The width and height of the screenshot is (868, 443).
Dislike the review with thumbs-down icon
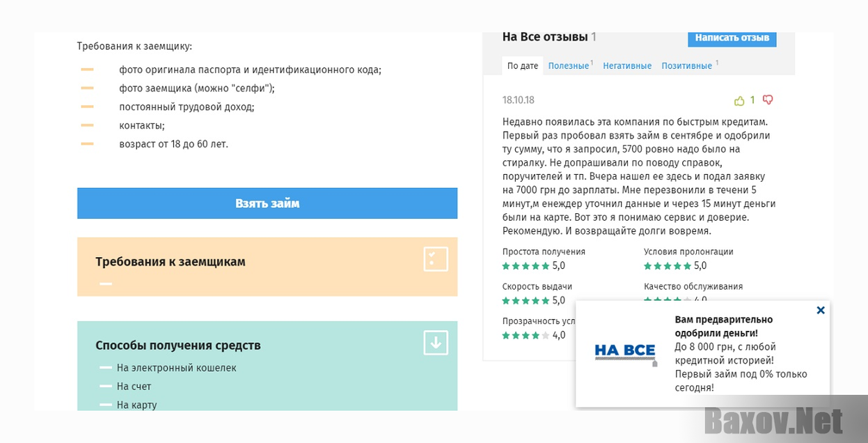coord(768,100)
